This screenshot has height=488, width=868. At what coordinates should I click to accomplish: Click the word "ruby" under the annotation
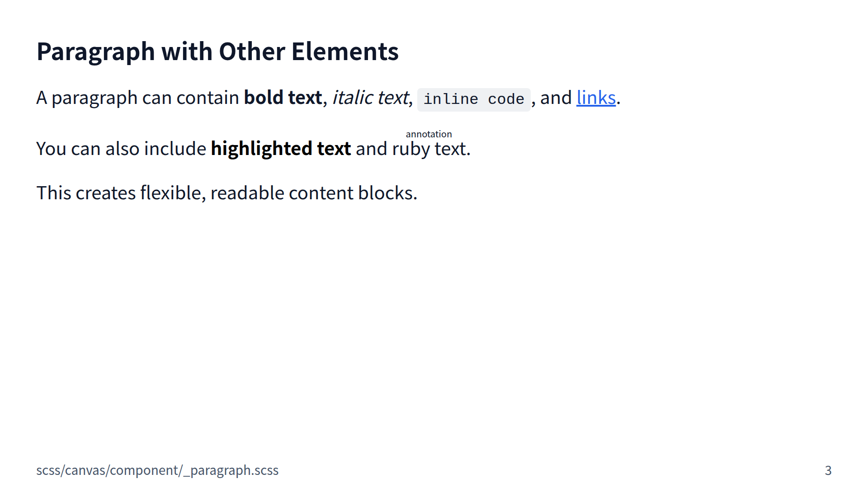point(410,150)
